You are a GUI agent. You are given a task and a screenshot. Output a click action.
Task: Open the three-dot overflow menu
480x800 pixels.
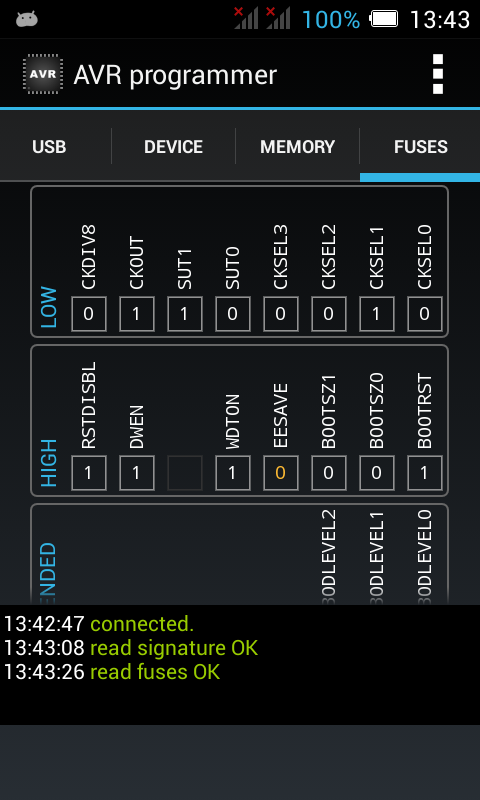pyautogui.click(x=438, y=74)
